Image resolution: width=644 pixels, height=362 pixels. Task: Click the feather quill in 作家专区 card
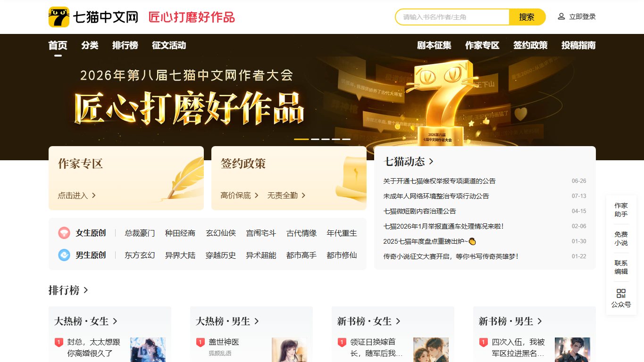coord(185,180)
